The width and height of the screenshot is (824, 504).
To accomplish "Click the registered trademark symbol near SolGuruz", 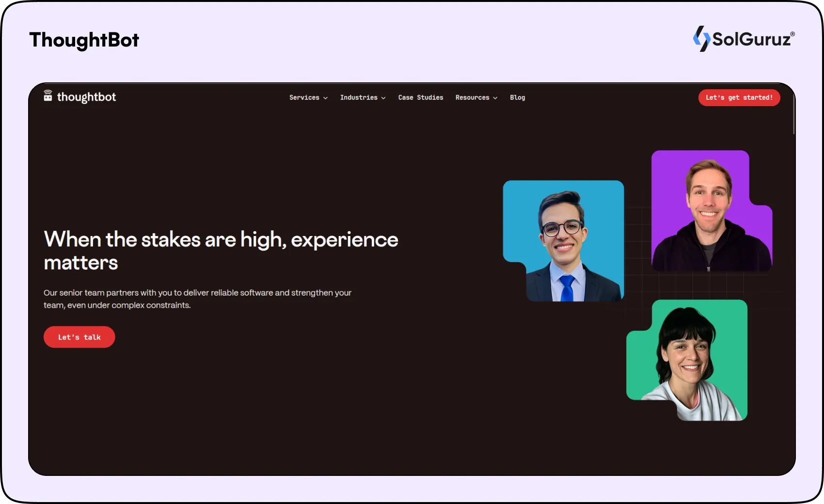I will (x=793, y=33).
